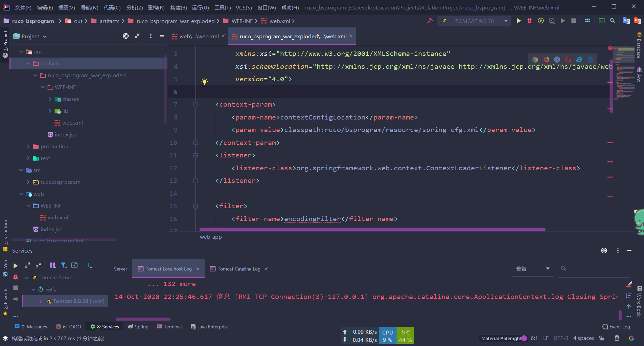Open the Project Structure grid icon
Image resolution: width=644 pixels, height=346 pixels.
coord(588,21)
